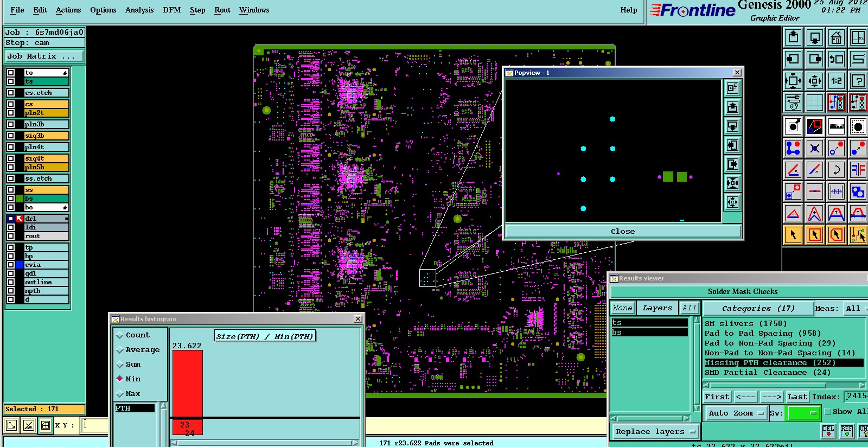
Task: Click the Last button in Results viewer
Action: point(797,397)
